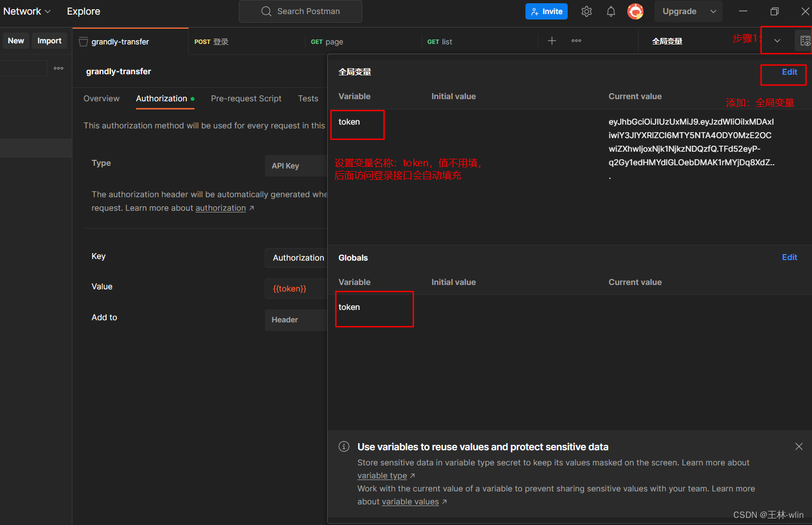Click the 全局变量 environment name in selector
The width and height of the screenshot is (812, 525).
tap(667, 41)
